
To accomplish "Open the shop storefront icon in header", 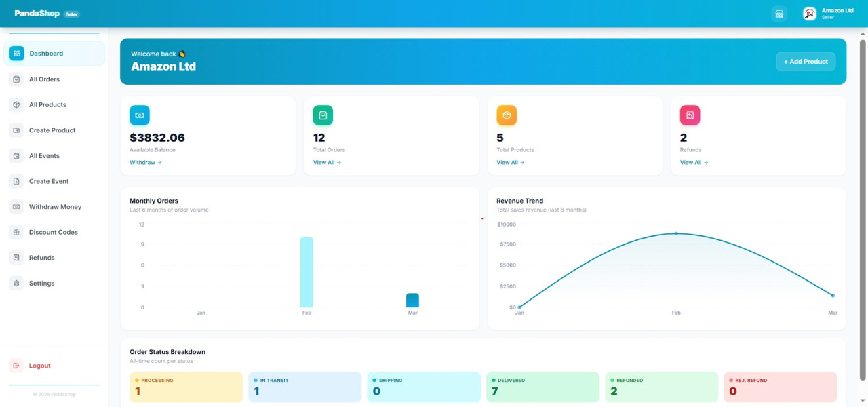I will 779,14.
